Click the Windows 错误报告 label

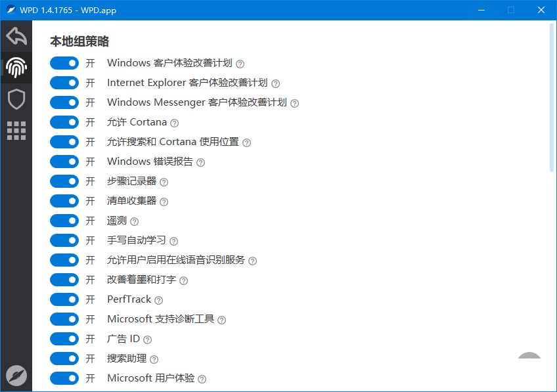(x=150, y=162)
